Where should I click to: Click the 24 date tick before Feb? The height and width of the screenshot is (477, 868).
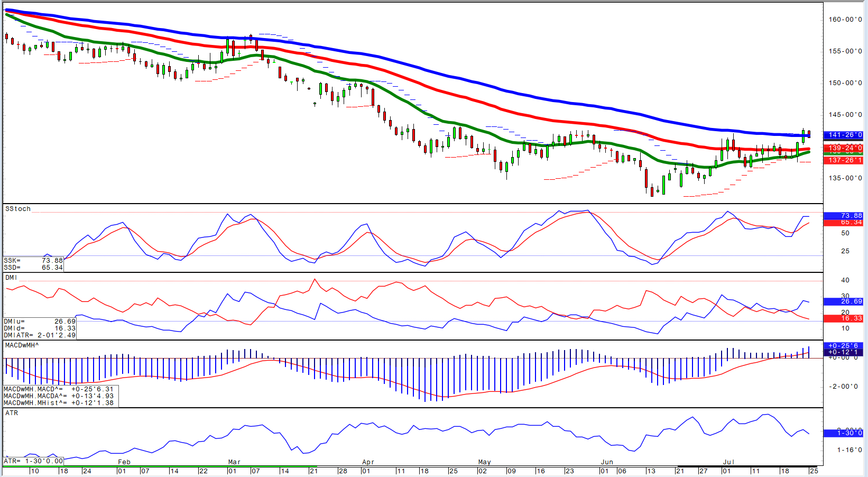click(87, 471)
